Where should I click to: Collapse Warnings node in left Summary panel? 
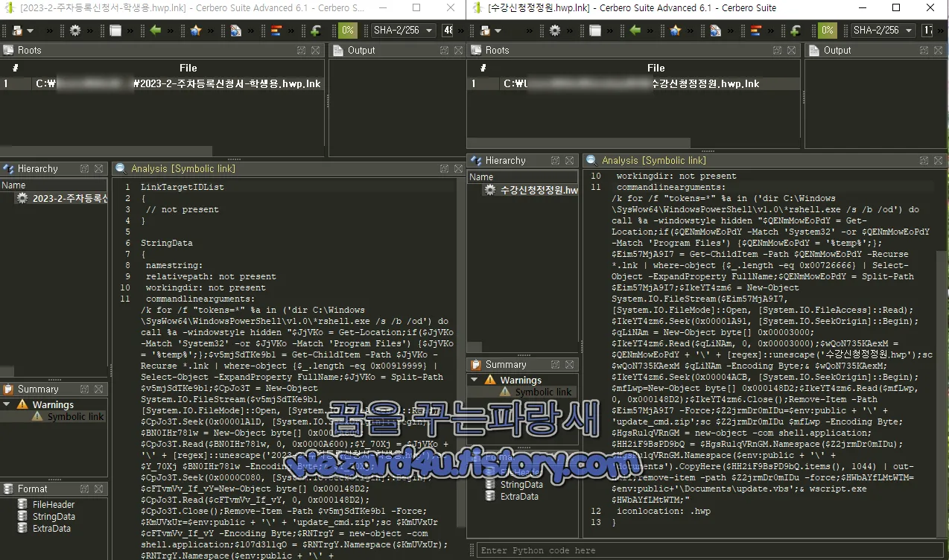tap(7, 404)
